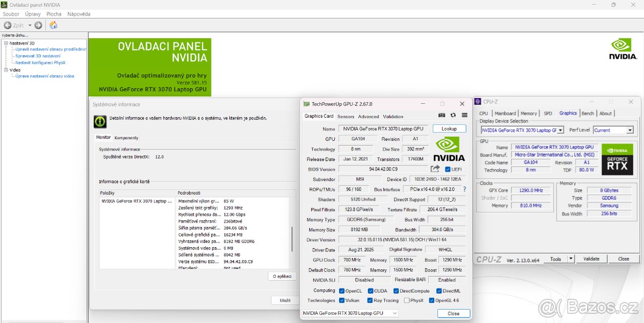Open the Nápověda menu
Image resolution: width=644 pixels, height=323 pixels.
click(79, 14)
